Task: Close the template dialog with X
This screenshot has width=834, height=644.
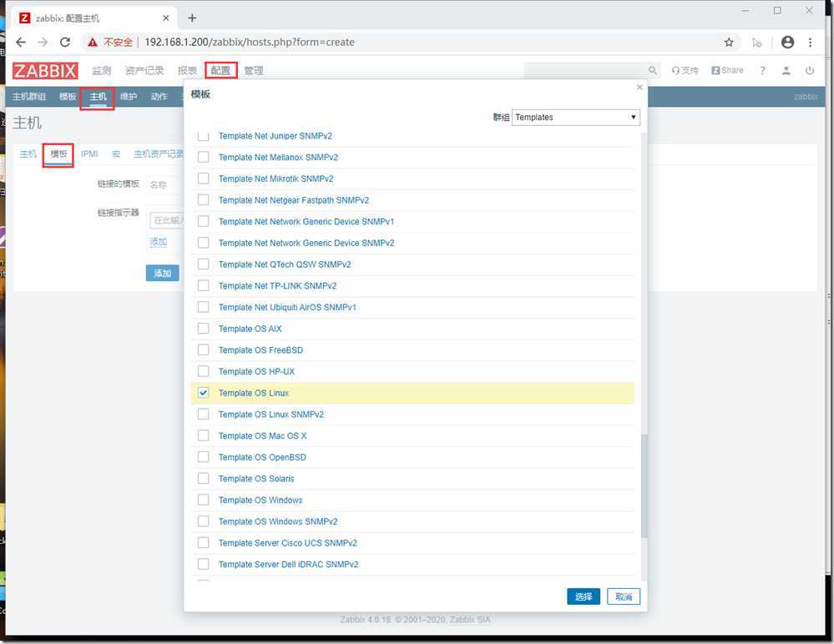Action: [x=639, y=87]
